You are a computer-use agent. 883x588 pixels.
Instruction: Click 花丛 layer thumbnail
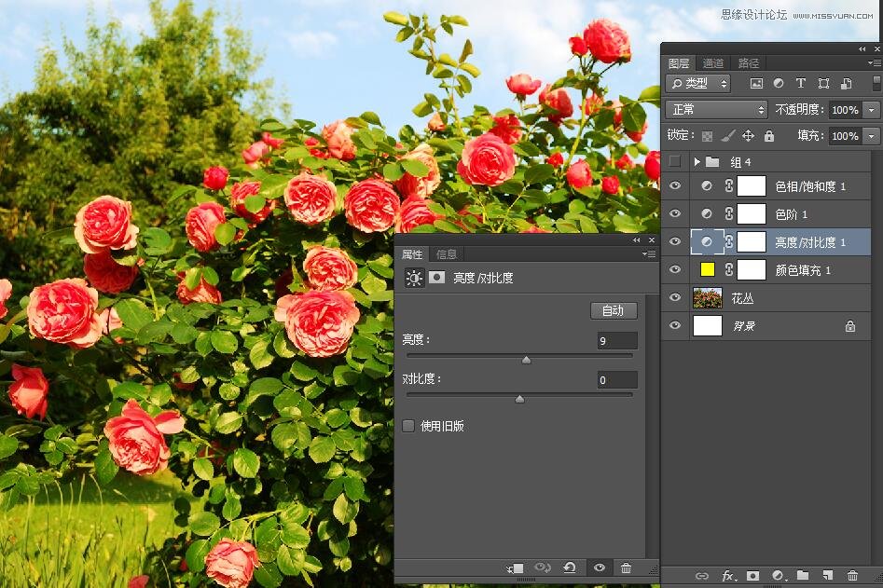point(708,297)
